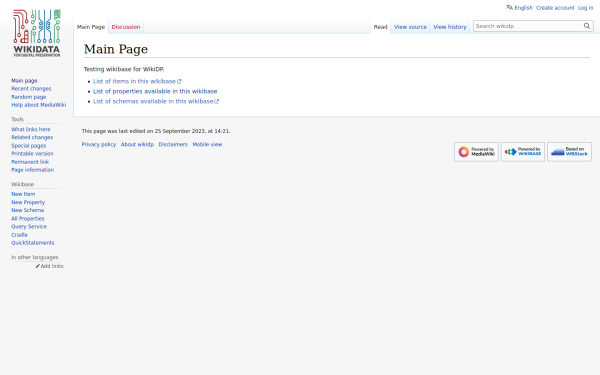Open List of properties available in this wikibase

[155, 91]
